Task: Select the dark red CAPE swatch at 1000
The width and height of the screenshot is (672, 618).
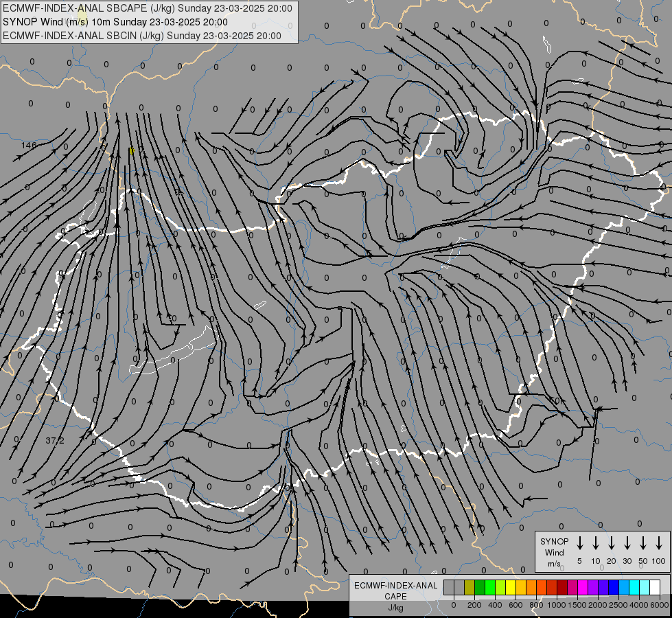Action: point(563,587)
